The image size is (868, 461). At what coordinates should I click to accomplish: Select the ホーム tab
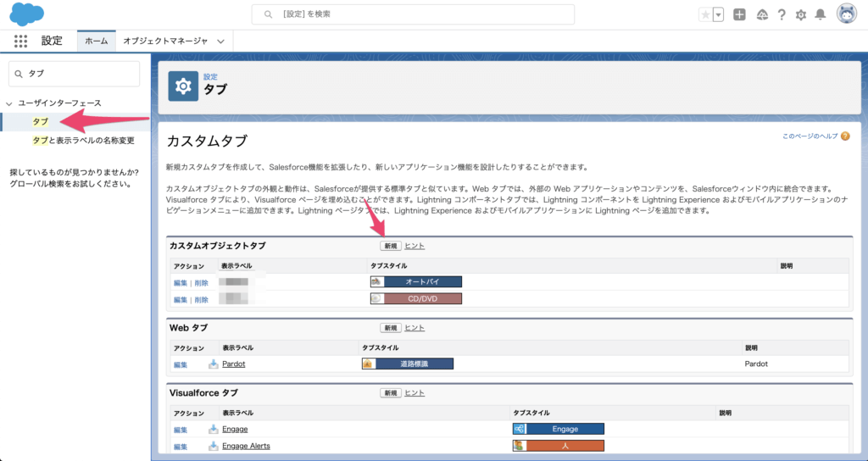point(97,41)
